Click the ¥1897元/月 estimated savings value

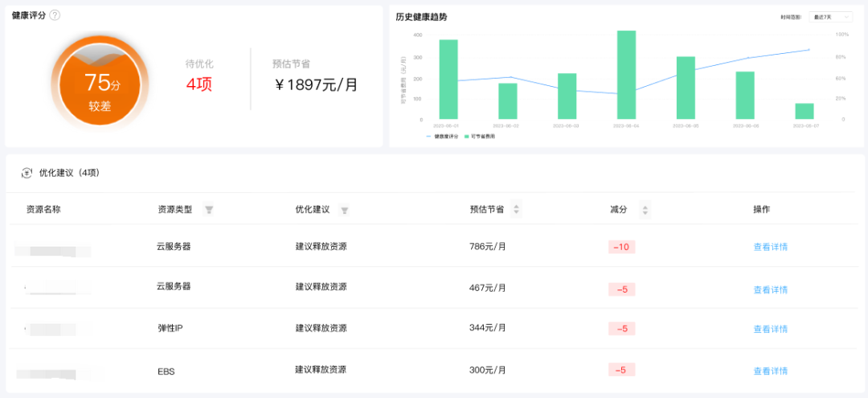pyautogui.click(x=317, y=84)
